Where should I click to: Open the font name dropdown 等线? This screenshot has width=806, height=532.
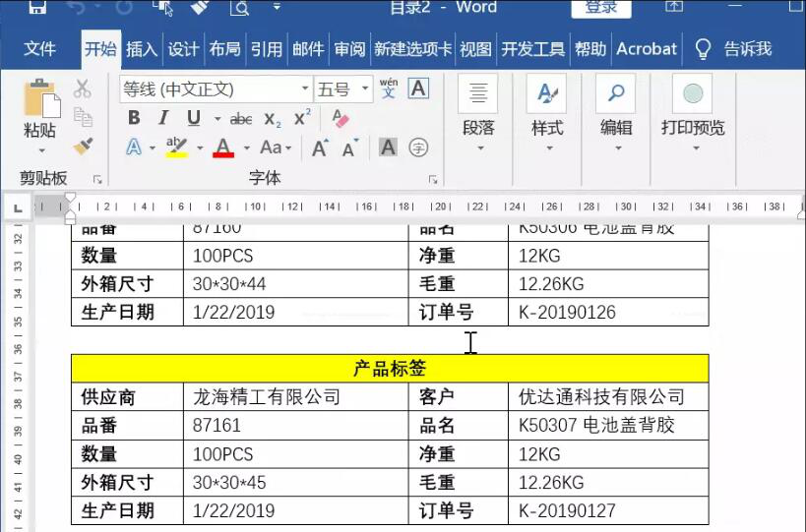[305, 89]
